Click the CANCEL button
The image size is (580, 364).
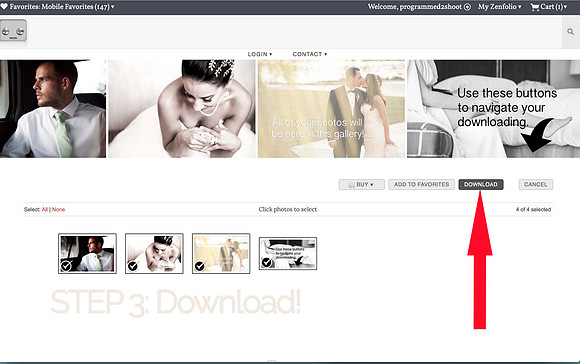coord(536,185)
